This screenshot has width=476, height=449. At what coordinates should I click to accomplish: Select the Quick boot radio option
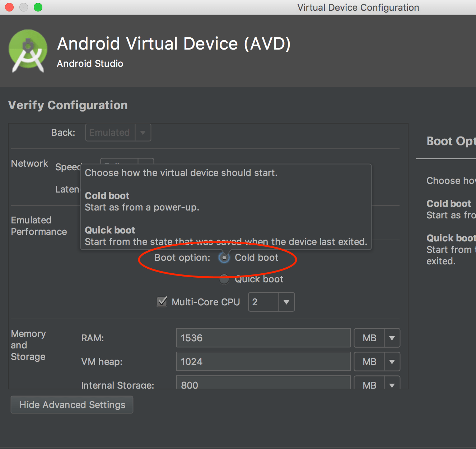click(224, 279)
